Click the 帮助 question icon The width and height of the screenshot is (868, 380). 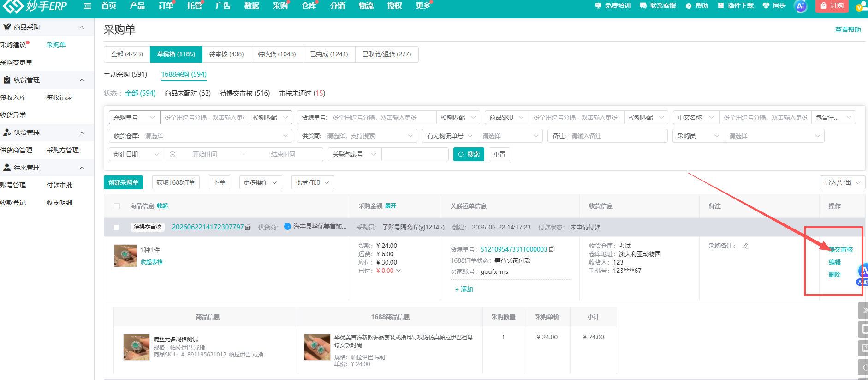pyautogui.click(x=689, y=6)
